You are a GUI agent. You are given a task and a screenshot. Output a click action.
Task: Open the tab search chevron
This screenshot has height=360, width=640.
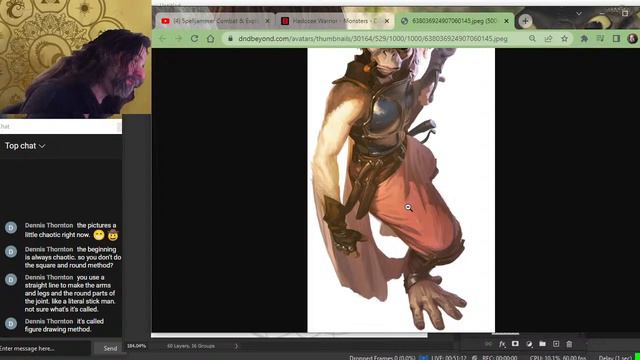(x=579, y=13)
